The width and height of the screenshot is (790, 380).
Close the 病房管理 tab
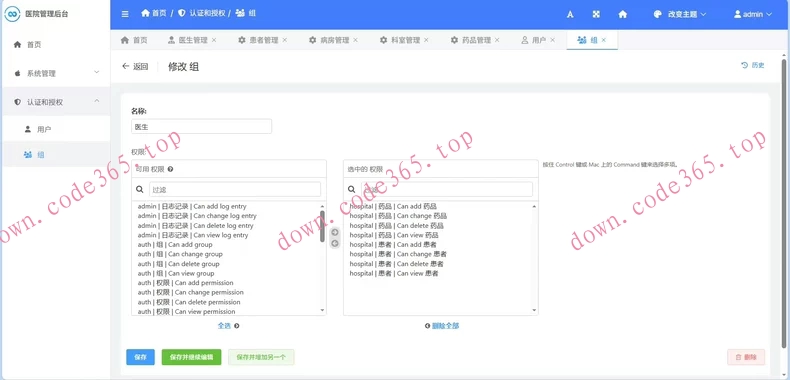[356, 40]
